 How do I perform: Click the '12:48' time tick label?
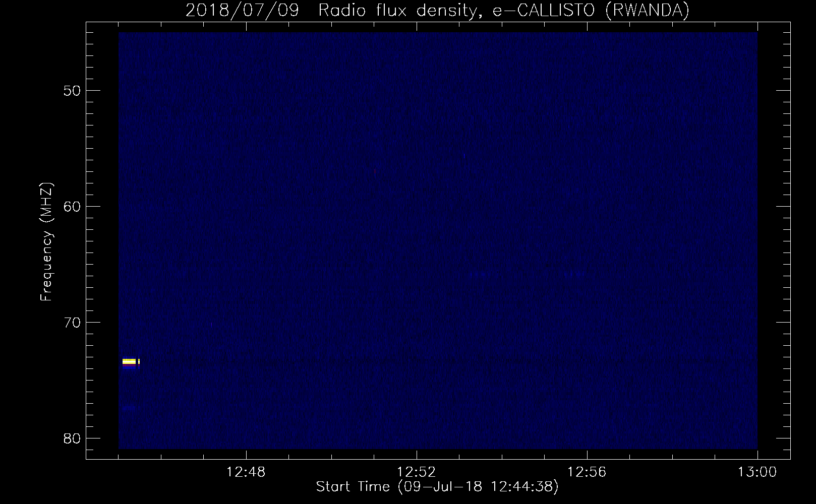[246, 472]
